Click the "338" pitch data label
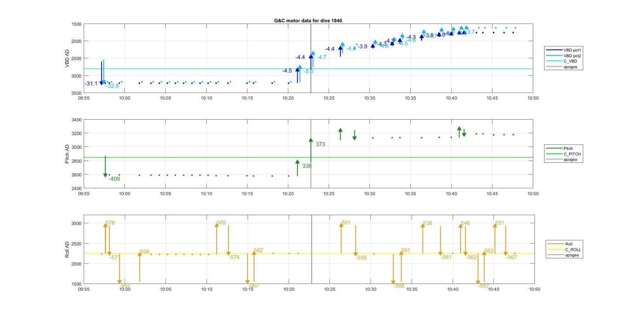Image resolution: width=644 pixels, height=319 pixels. (x=307, y=166)
